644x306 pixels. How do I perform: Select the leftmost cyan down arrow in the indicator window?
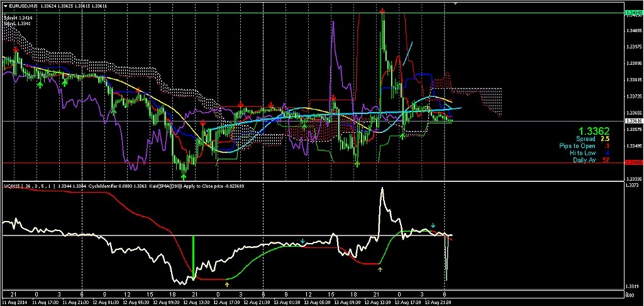click(x=303, y=241)
